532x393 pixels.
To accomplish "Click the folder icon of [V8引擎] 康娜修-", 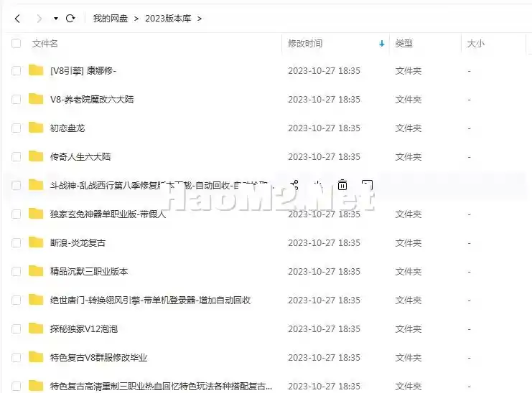I will pos(36,70).
